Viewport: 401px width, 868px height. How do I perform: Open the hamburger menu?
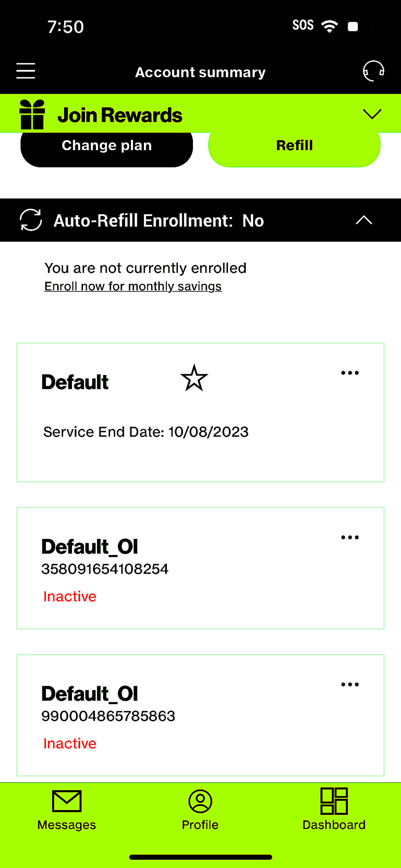point(26,71)
